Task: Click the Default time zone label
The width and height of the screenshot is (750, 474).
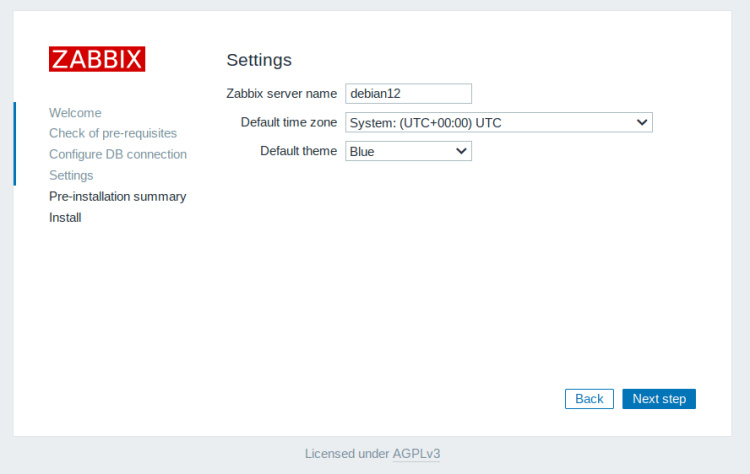Action: coord(289,123)
